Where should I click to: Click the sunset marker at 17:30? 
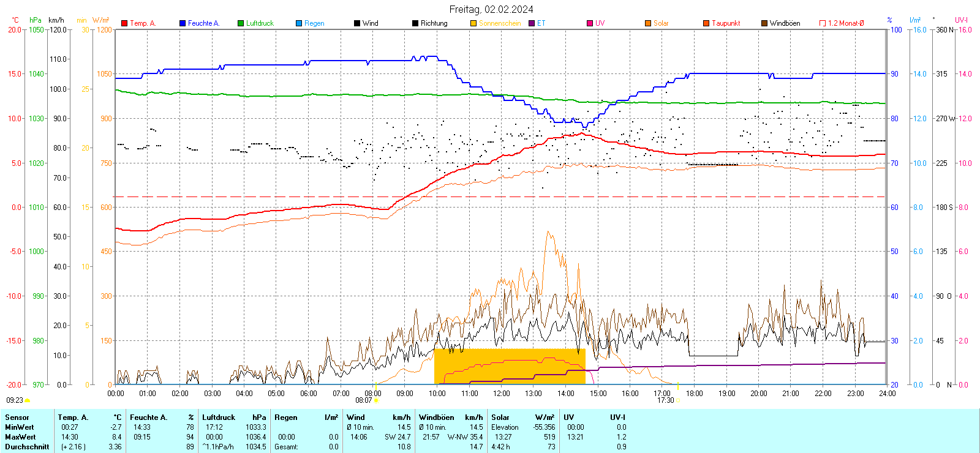pos(677,400)
